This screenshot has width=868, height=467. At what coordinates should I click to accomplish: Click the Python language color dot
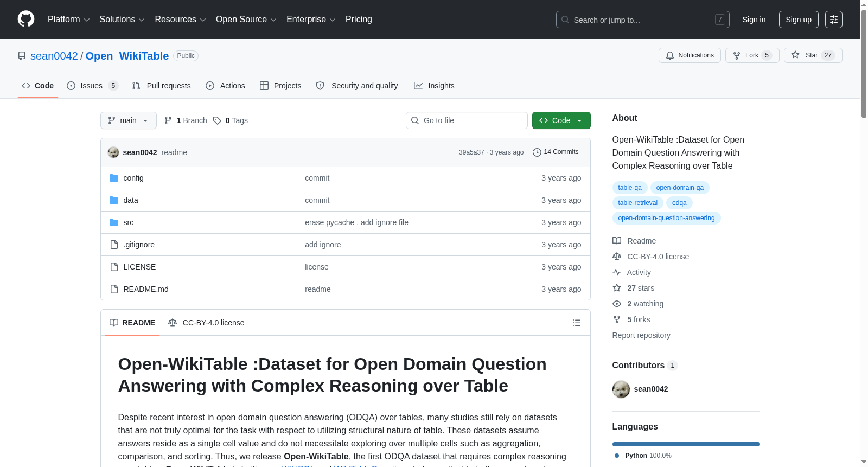(x=617, y=456)
